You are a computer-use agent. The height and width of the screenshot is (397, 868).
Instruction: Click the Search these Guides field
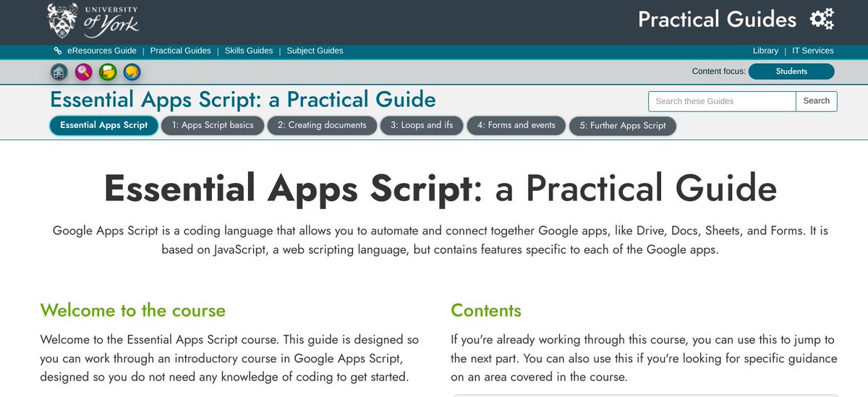point(722,101)
